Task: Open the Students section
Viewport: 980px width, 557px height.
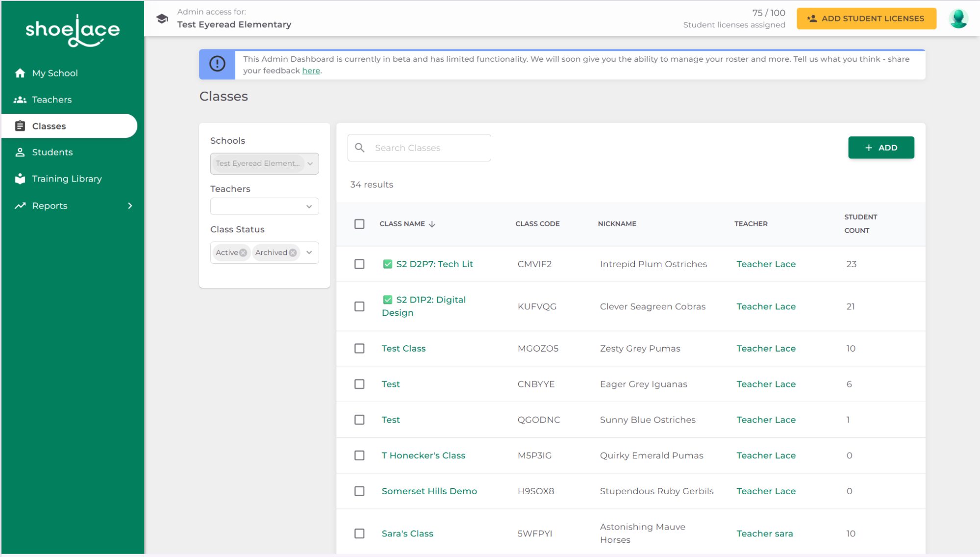Action: [x=52, y=152]
